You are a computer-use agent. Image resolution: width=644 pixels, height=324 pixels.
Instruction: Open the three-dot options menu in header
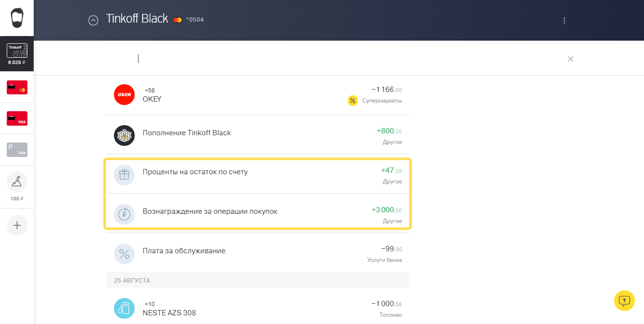(564, 20)
